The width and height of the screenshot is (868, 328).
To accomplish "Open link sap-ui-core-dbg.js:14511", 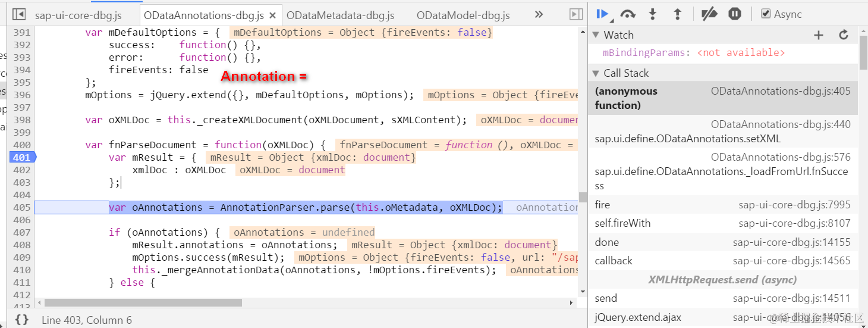I will [791, 298].
